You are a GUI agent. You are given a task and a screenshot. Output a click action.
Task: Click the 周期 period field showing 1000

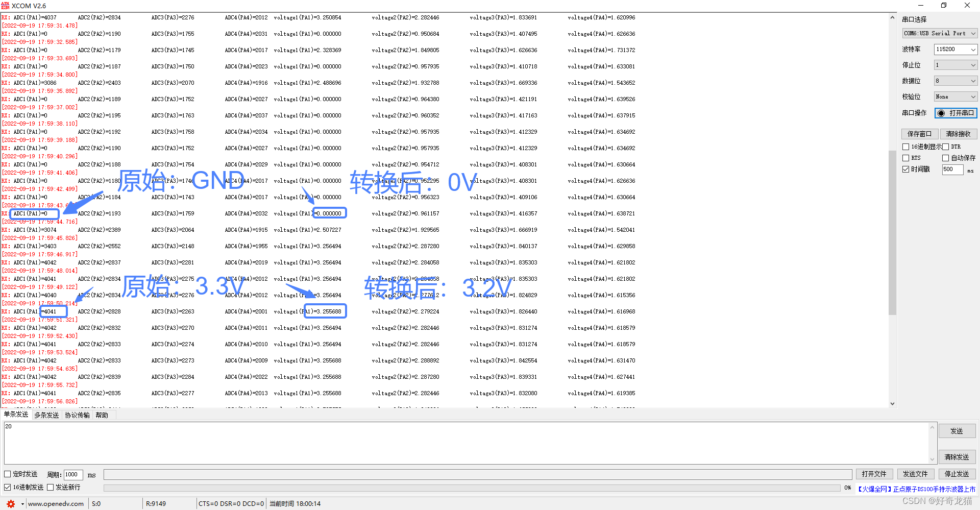73,475
